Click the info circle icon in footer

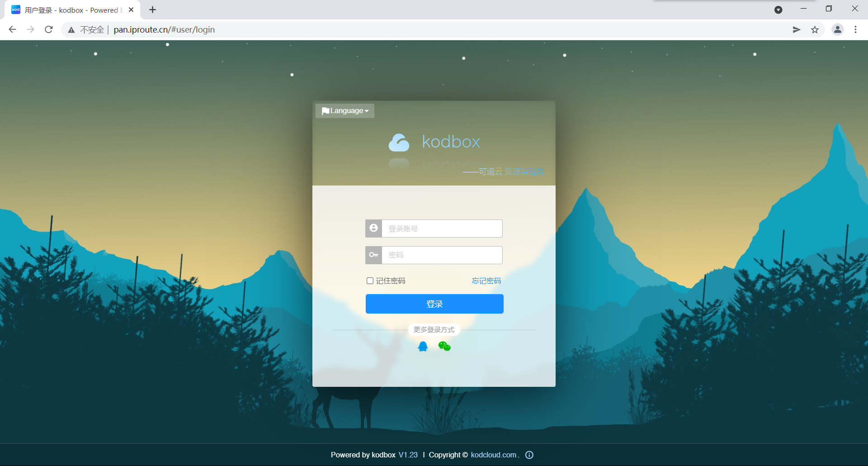click(x=529, y=455)
